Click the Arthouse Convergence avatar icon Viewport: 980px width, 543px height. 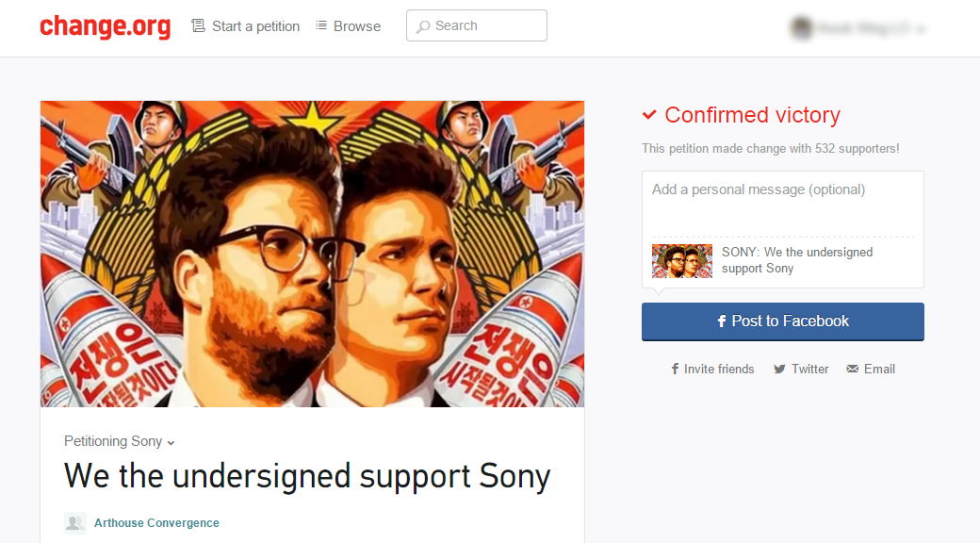75,523
